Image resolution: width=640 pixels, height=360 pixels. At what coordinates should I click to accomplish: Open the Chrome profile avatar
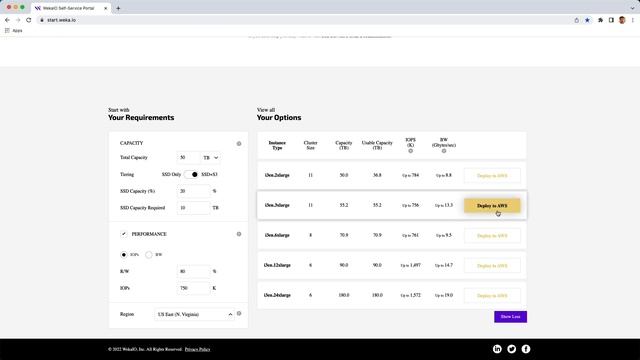click(x=622, y=20)
